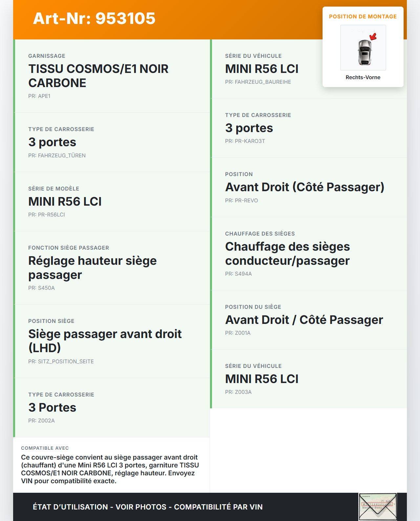Select the PR: PR-KARO3T code
This screenshot has height=521, width=420.
245,141
